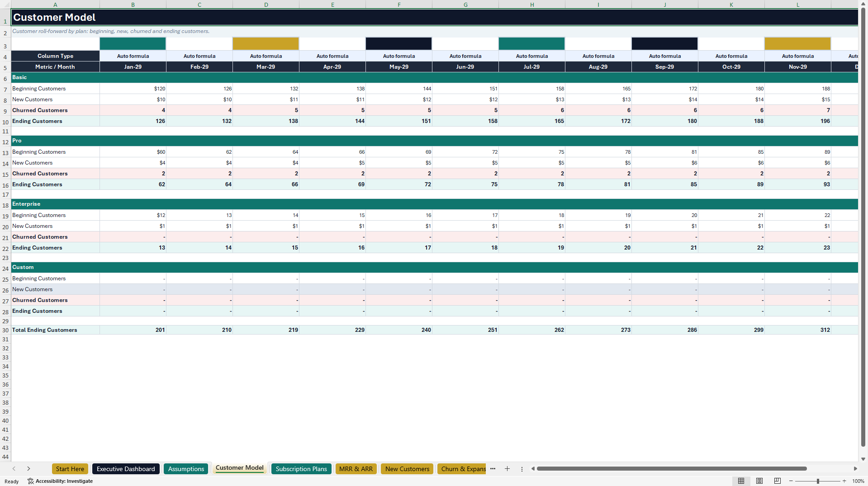Select Basic beginning customers $120 cell

tap(133, 89)
